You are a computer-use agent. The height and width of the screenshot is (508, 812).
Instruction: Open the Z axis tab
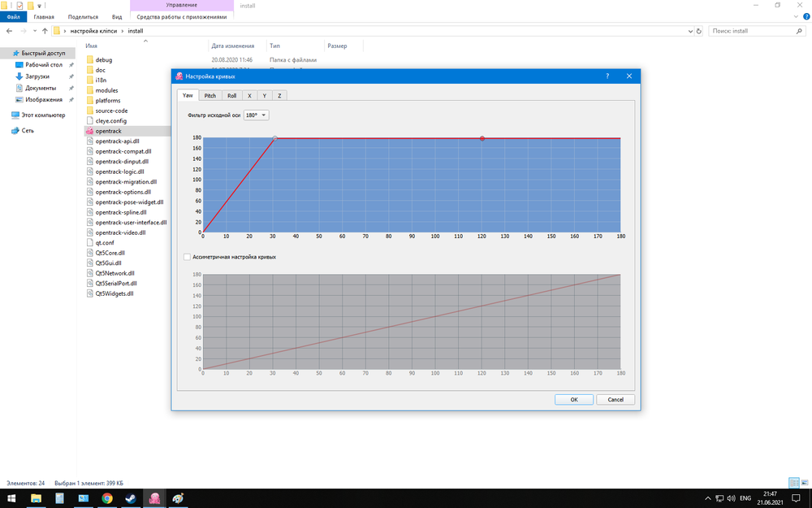[x=279, y=96]
